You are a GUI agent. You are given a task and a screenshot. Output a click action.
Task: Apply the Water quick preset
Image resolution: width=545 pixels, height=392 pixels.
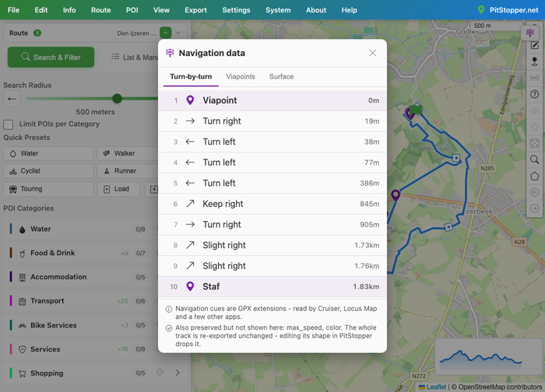(48, 153)
